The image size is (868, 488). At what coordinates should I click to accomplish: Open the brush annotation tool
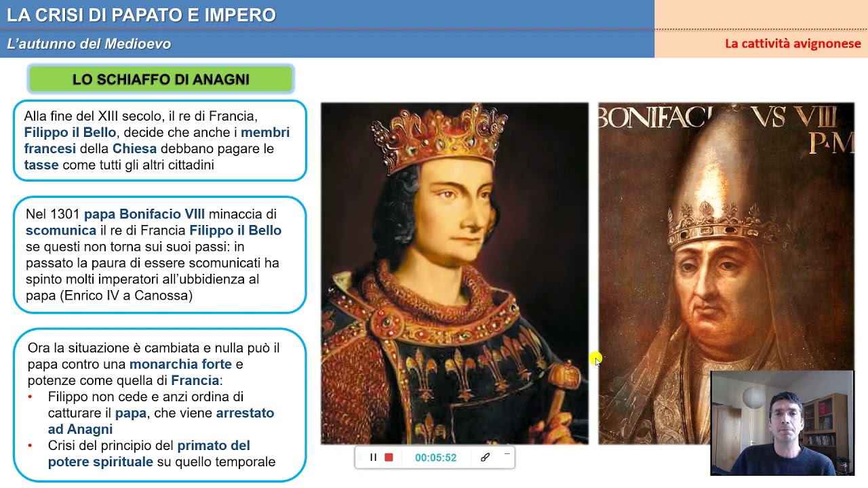485,457
